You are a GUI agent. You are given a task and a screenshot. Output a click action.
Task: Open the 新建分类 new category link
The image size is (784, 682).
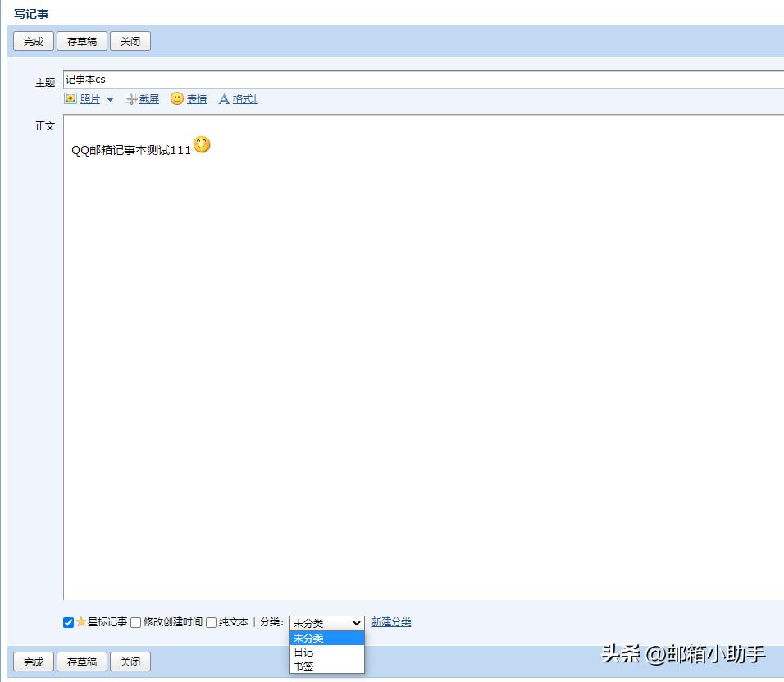pos(391,622)
